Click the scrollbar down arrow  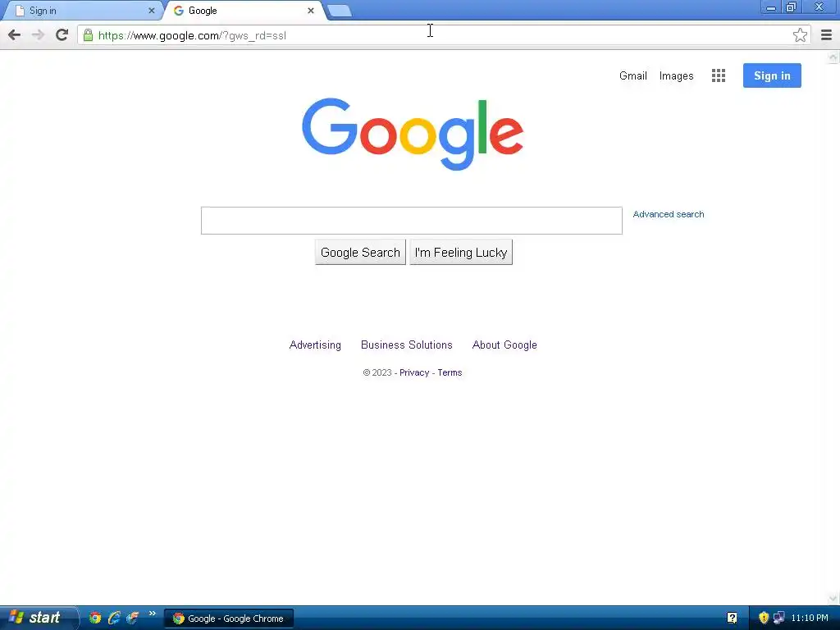pos(833,598)
